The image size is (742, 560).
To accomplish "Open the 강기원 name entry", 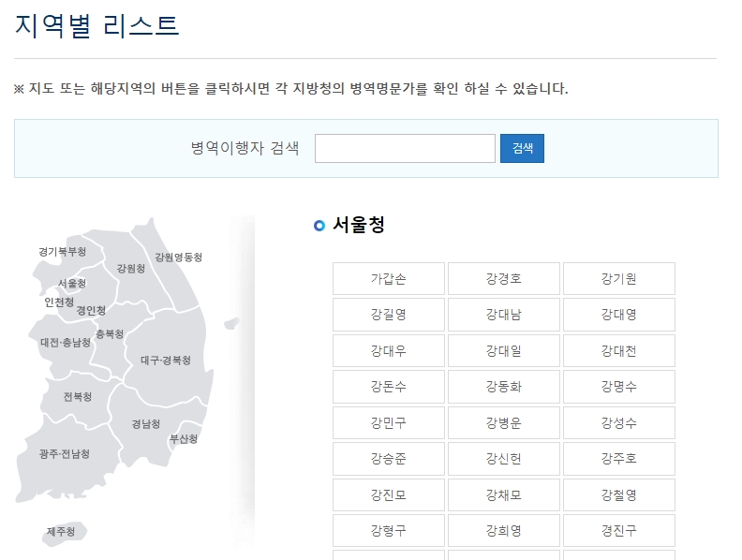I will click(619, 278).
